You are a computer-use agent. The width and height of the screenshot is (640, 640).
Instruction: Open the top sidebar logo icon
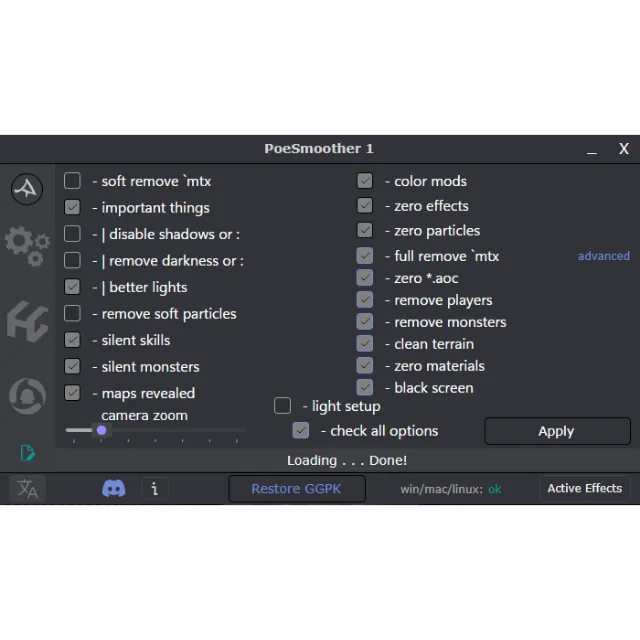point(27,188)
